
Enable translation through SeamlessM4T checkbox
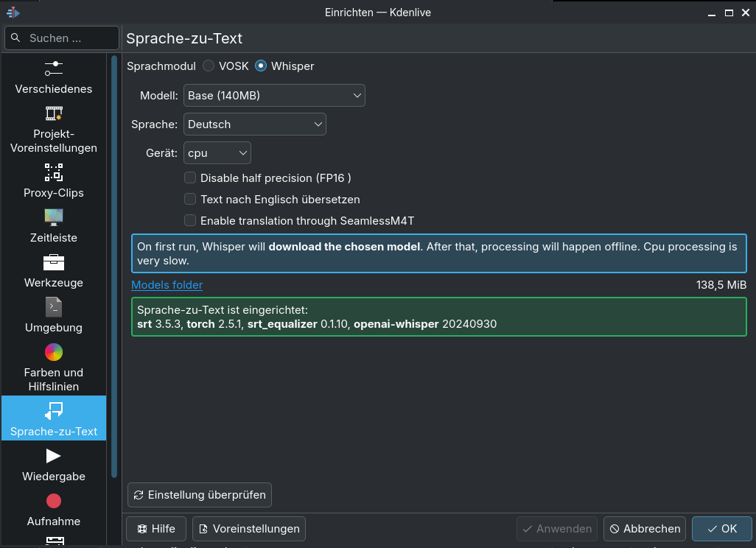(x=190, y=220)
